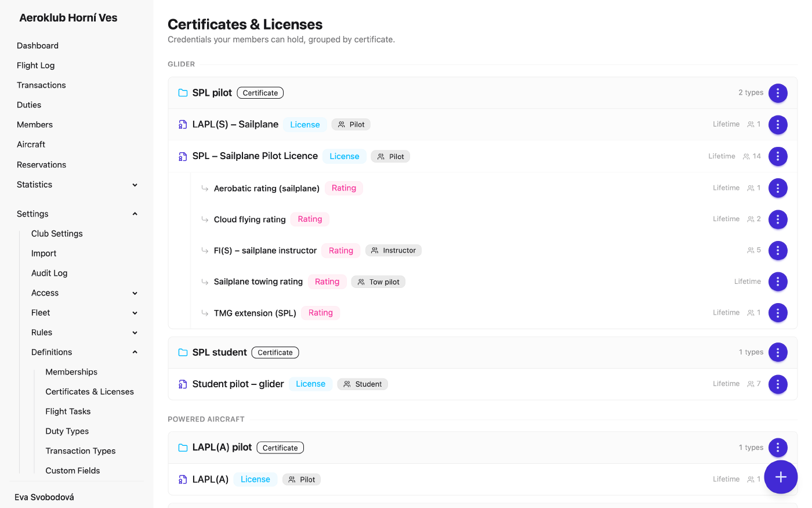
Task: Open options for Sailplane towing rating
Action: point(778,282)
